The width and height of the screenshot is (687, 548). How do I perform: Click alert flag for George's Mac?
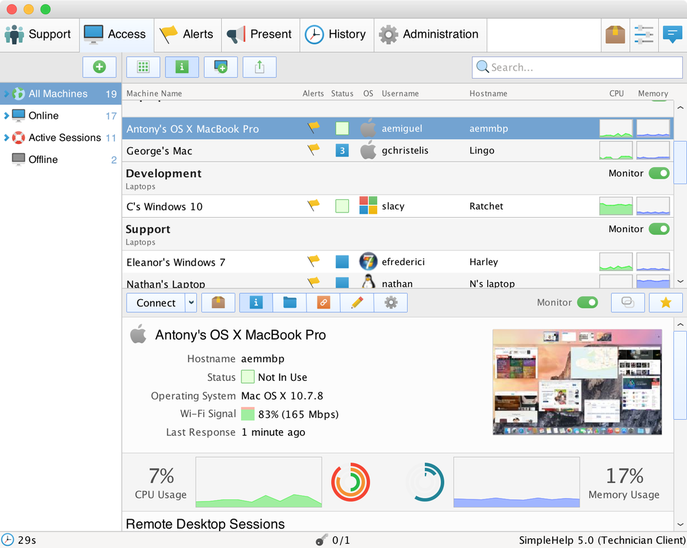point(313,150)
